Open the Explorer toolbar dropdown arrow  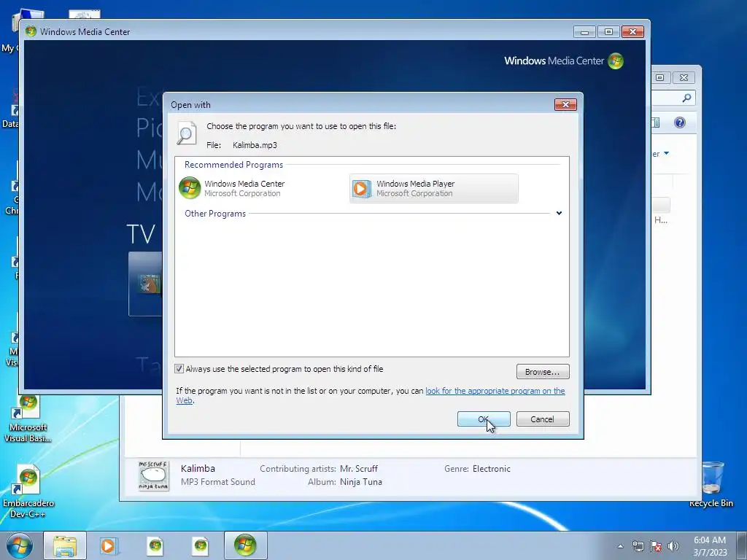click(x=667, y=153)
